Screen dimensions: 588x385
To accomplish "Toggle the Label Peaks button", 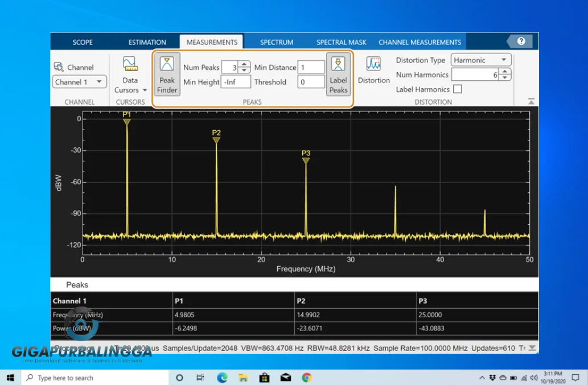I will coord(338,74).
